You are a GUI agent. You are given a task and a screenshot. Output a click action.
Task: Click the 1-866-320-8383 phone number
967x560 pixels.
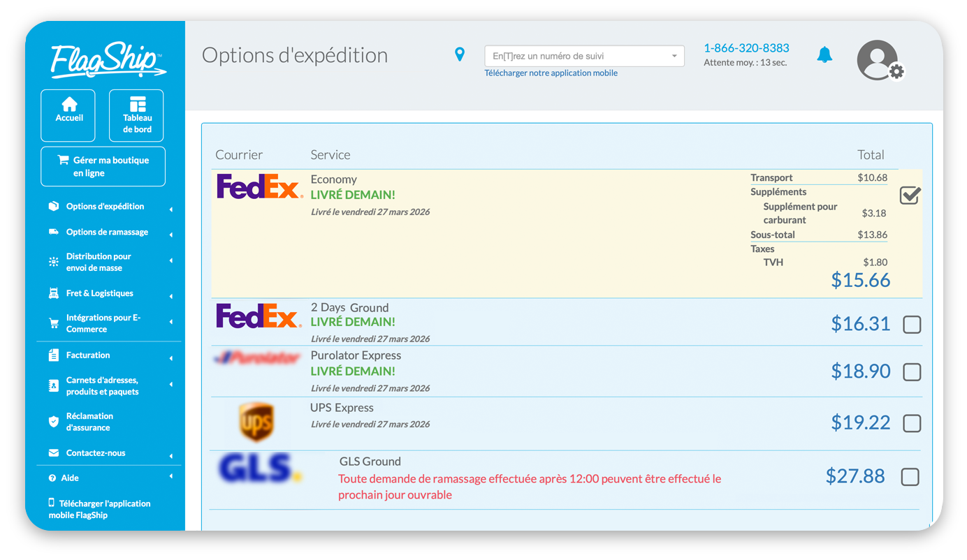pos(746,48)
